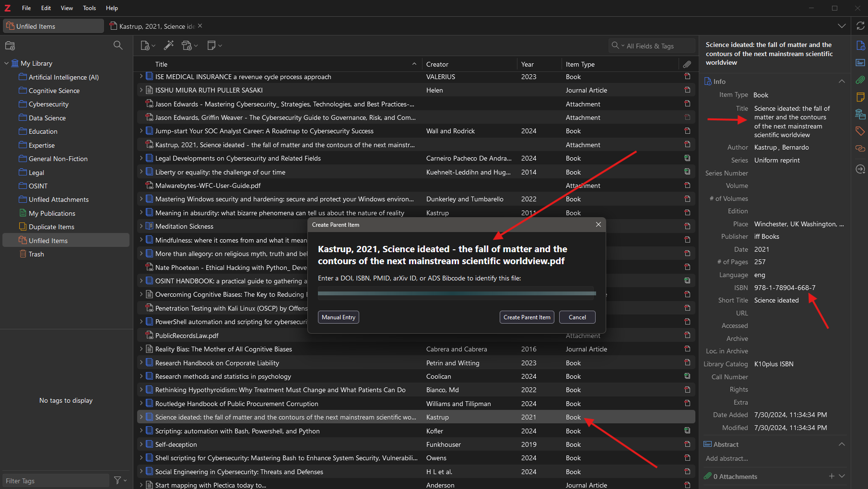868x489 pixels.
Task: Click the plus icon to add an attachment
Action: pyautogui.click(x=832, y=476)
